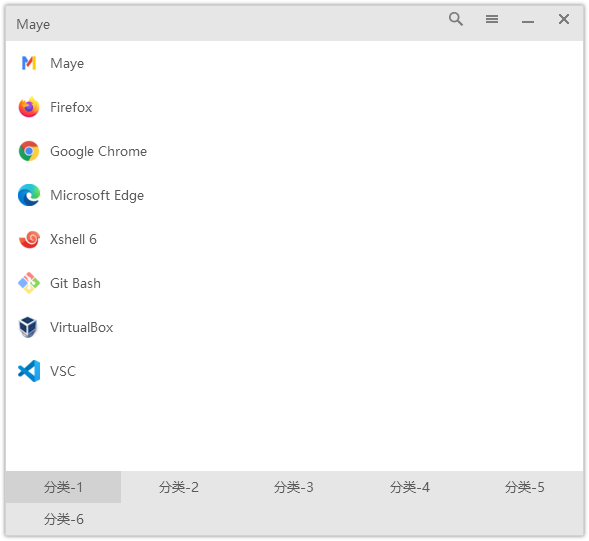Minimize the Maye window
This screenshot has width=589, height=541.
(528, 22)
